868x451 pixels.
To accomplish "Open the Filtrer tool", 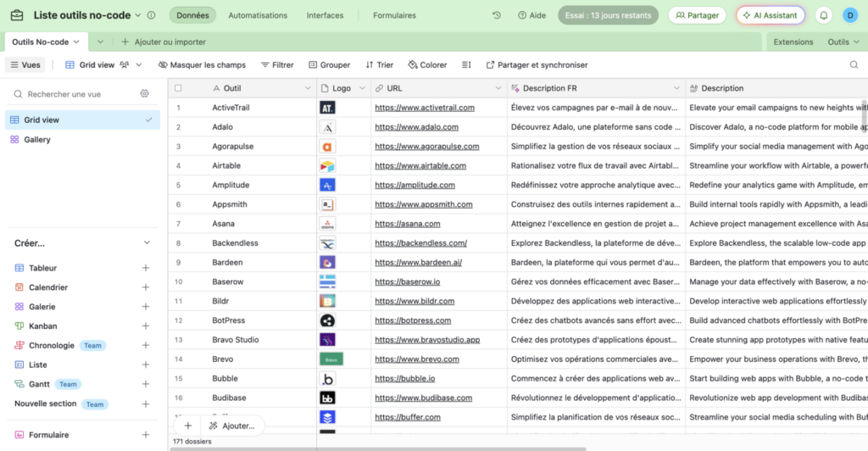I will pyautogui.click(x=277, y=64).
